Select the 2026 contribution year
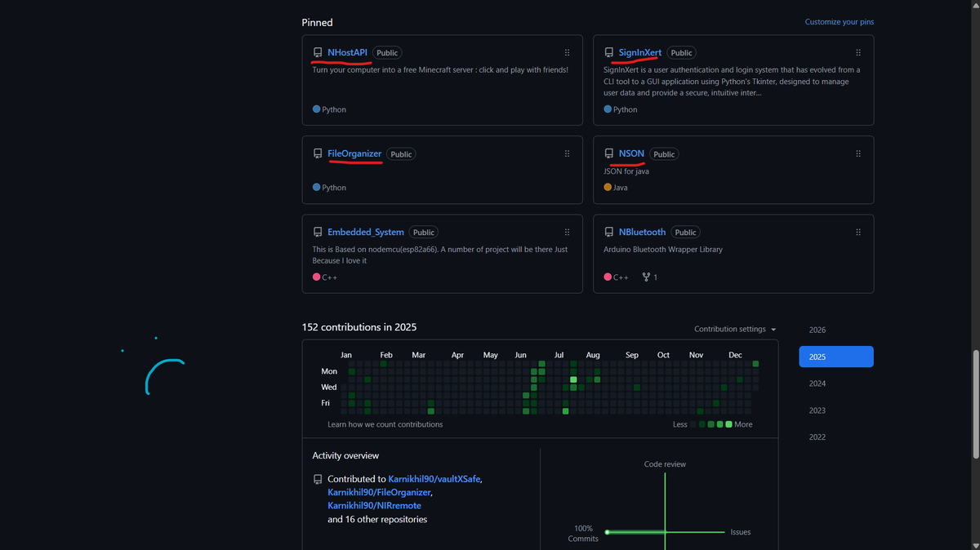Image resolution: width=980 pixels, height=550 pixels. coord(817,330)
